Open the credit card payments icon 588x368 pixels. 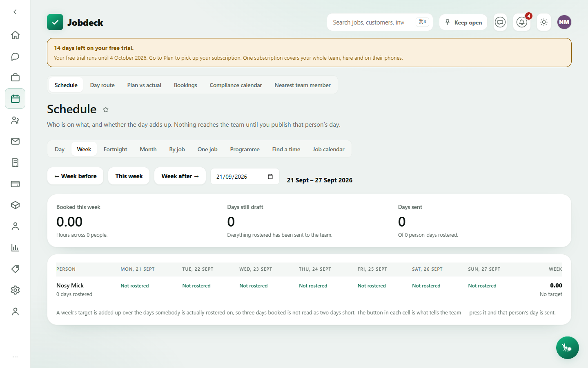tap(15, 184)
